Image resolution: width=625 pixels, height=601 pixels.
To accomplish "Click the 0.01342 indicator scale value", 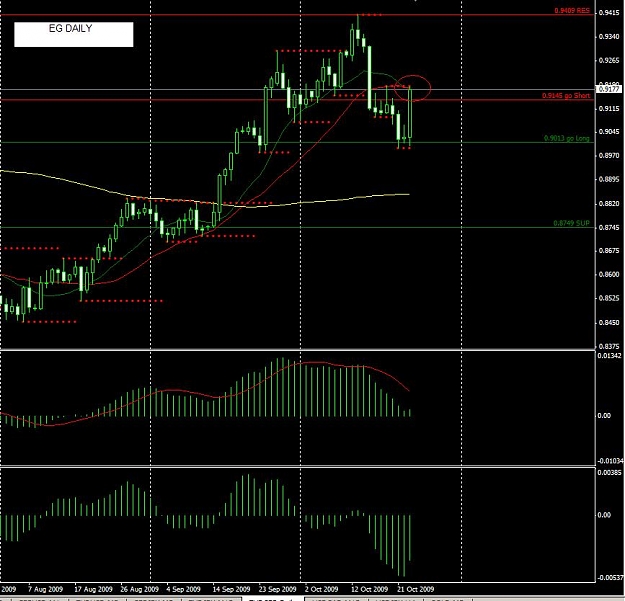I will coord(609,355).
